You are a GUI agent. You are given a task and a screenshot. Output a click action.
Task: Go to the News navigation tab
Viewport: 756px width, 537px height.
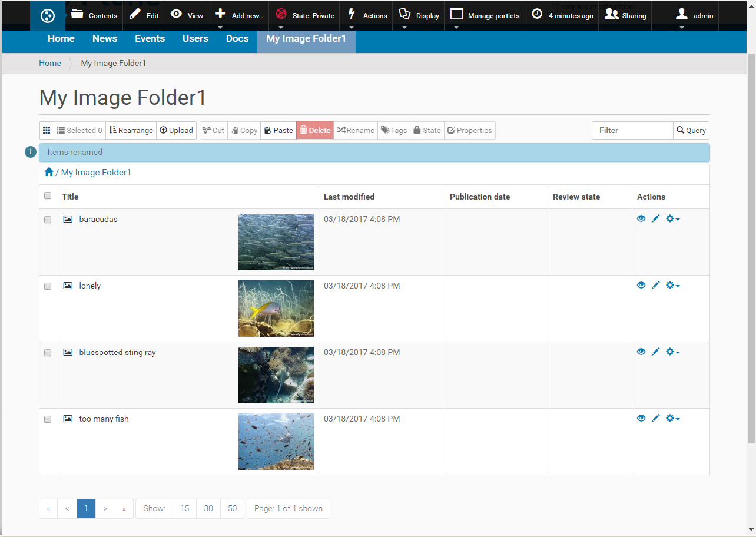105,39
